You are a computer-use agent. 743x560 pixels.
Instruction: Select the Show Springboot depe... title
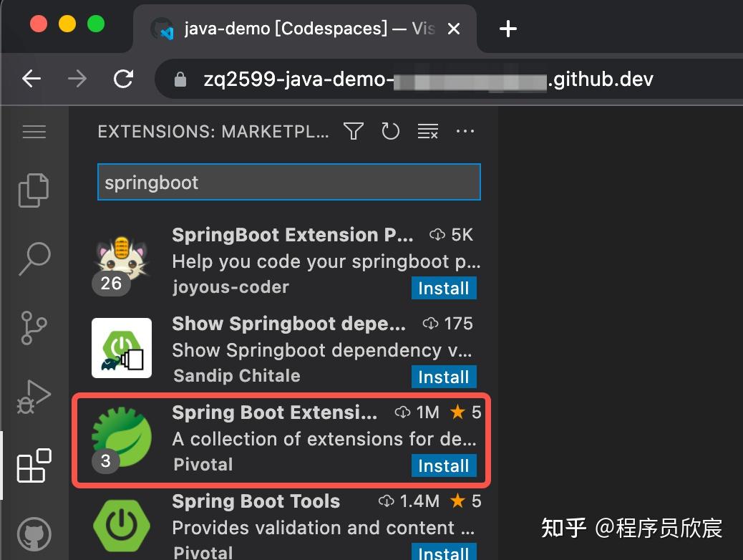click(288, 324)
